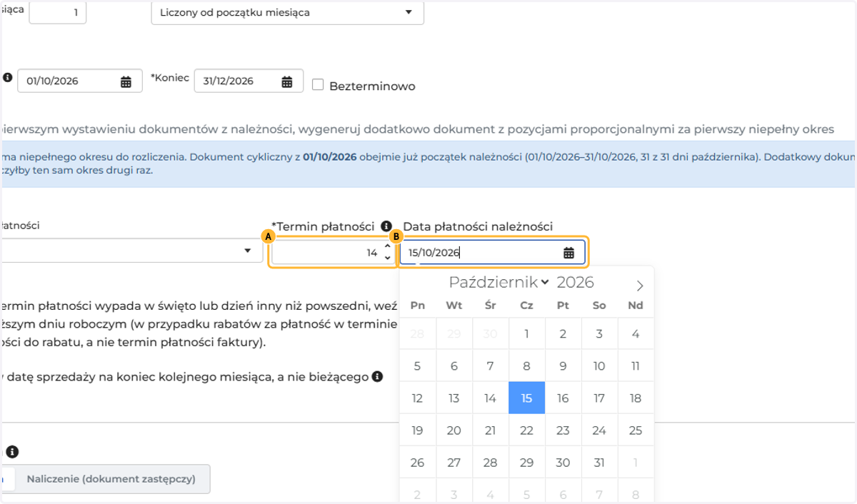This screenshot has width=857, height=504.
Task: Click info icon before the start date field
Action: (x=8, y=77)
